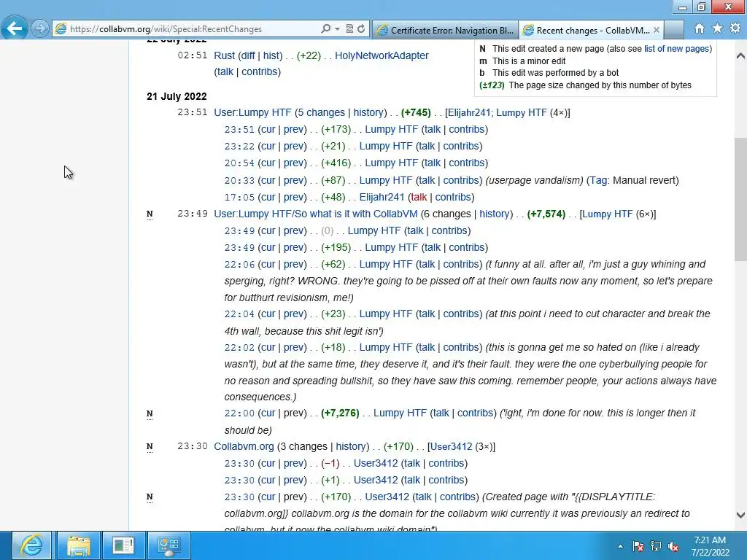Screen dimensions: 747x560
Task: Click the Manual revert Tag link
Action: click(x=598, y=180)
